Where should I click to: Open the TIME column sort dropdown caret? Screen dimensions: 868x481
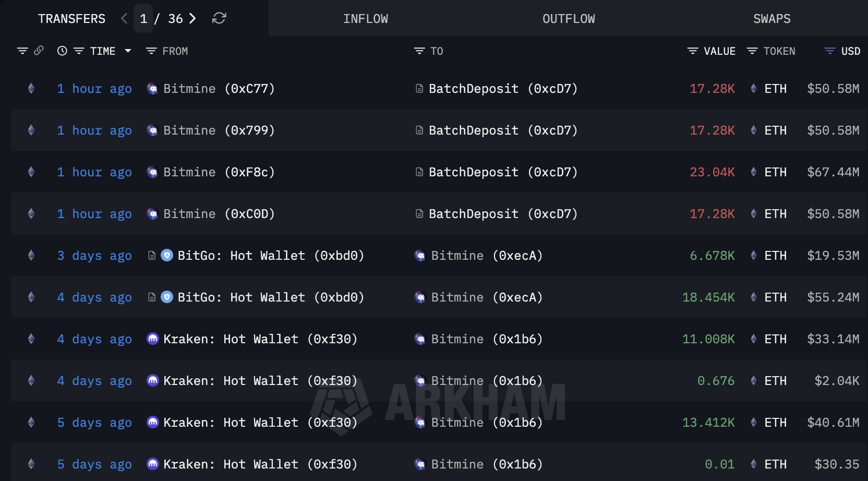click(128, 51)
